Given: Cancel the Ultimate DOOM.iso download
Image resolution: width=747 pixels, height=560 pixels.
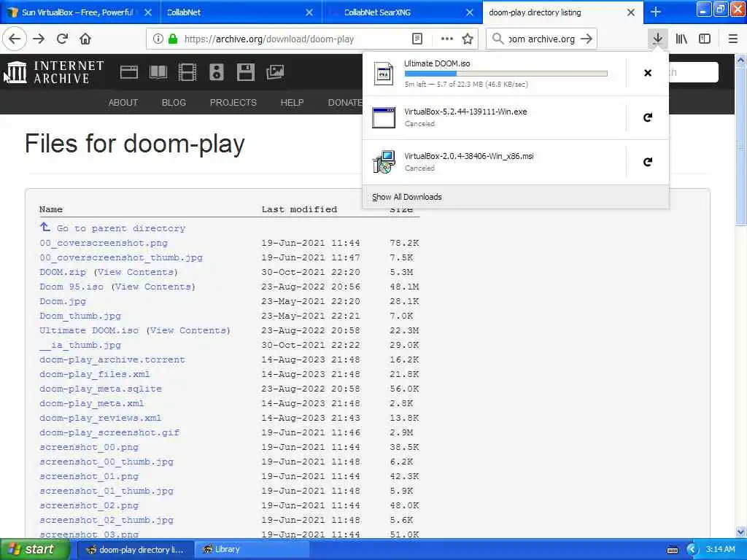Looking at the screenshot, I should click(x=648, y=73).
